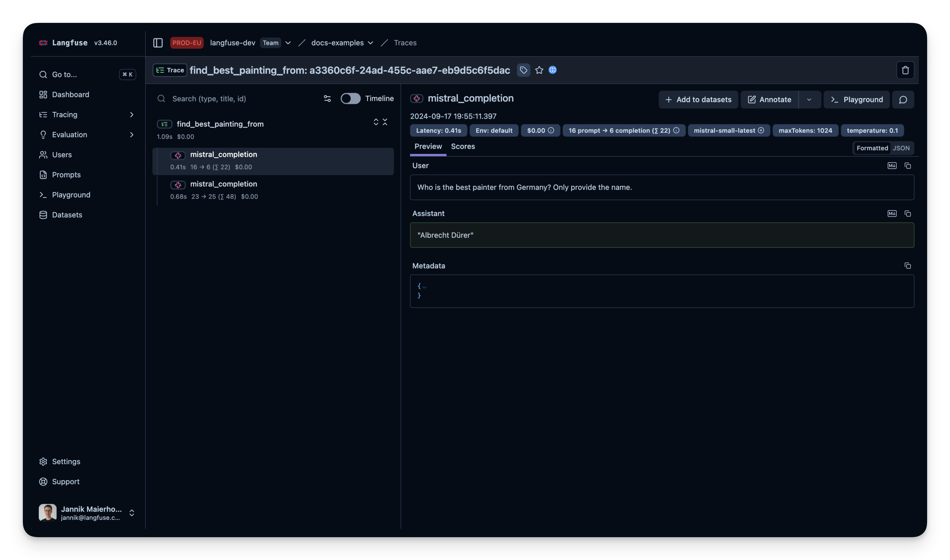This screenshot has height=560, width=950.
Task: Copy the Assistant message content
Action: tap(907, 214)
